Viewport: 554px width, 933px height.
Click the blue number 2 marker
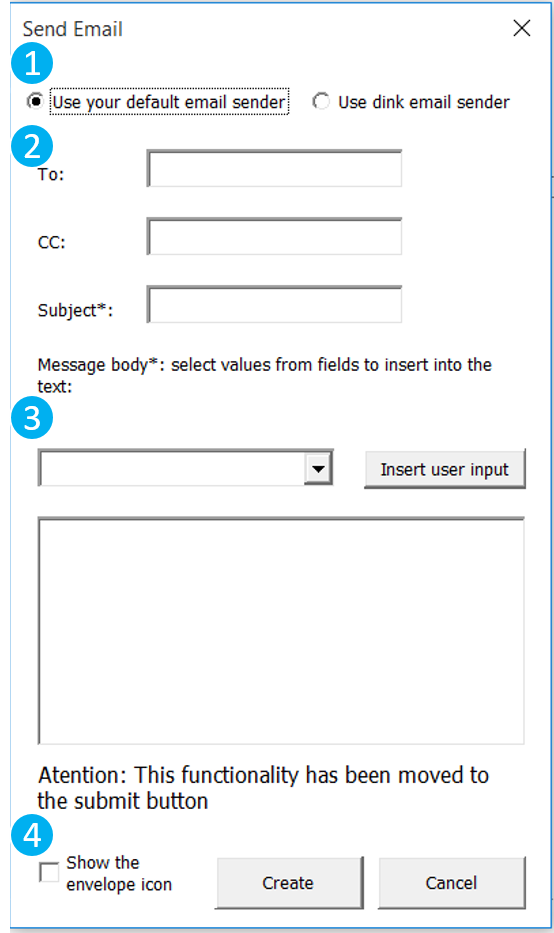point(32,146)
